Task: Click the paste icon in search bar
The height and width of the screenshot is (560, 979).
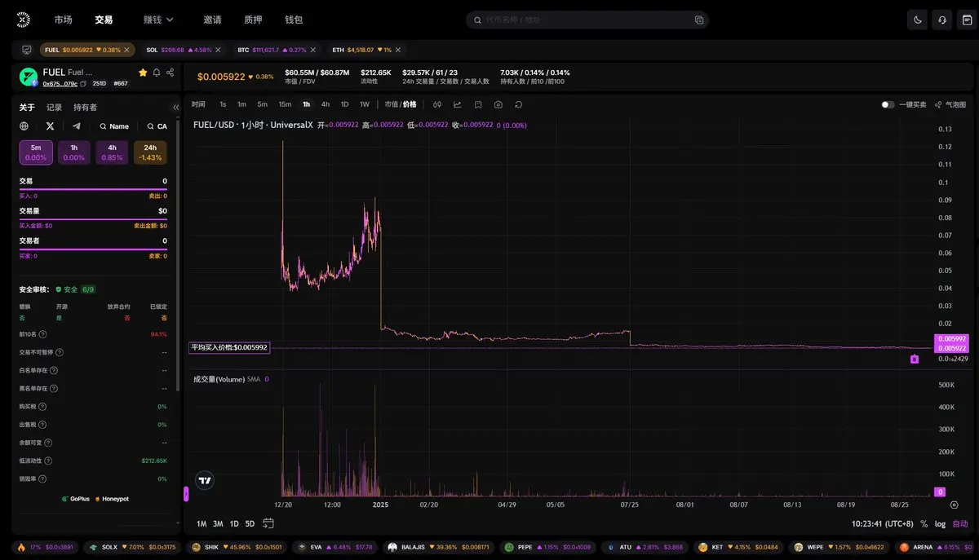Action: pos(699,20)
